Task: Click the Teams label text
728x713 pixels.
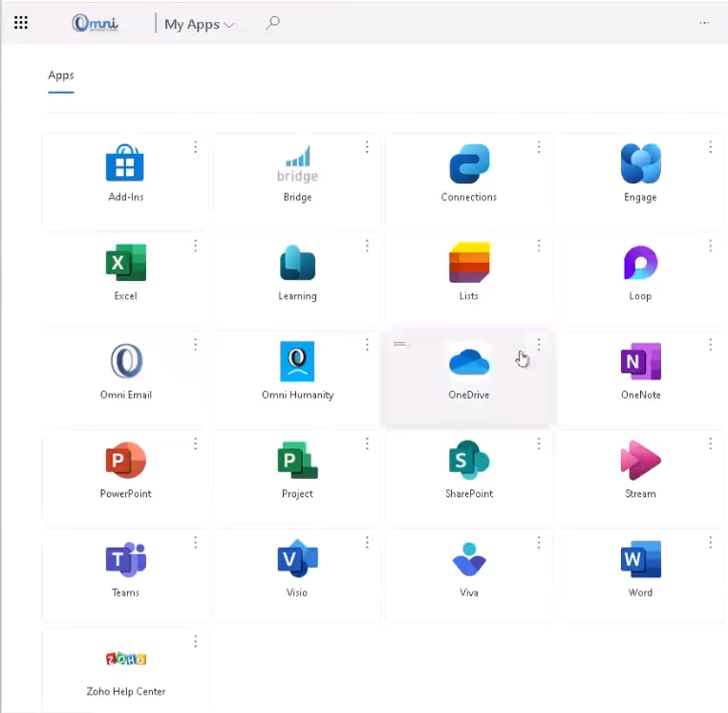Action: [125, 593]
